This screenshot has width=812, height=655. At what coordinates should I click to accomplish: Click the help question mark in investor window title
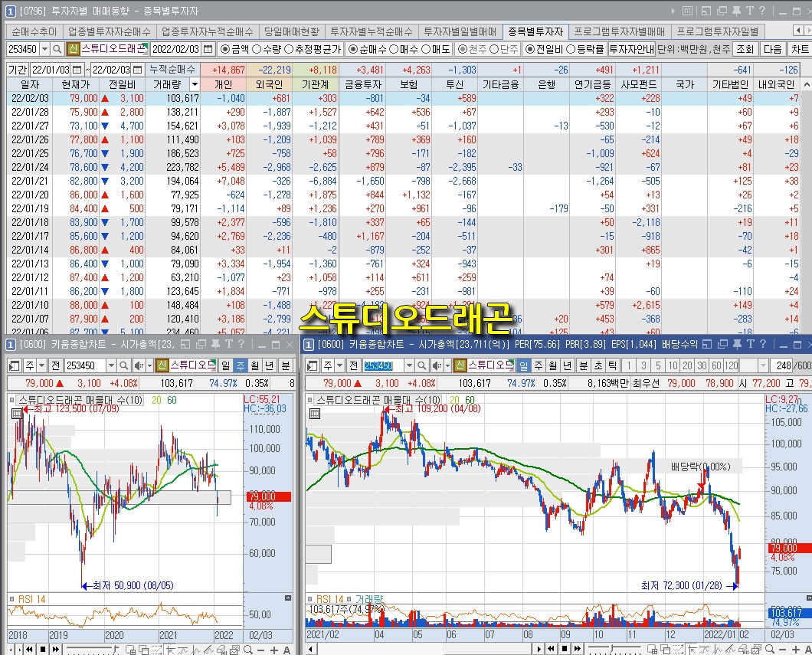pyautogui.click(x=761, y=11)
